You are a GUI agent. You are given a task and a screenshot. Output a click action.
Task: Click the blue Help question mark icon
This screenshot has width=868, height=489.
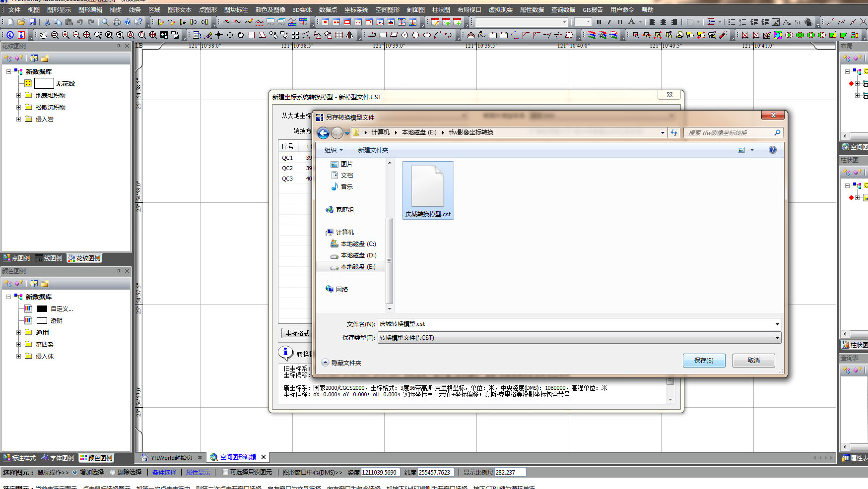point(128,22)
